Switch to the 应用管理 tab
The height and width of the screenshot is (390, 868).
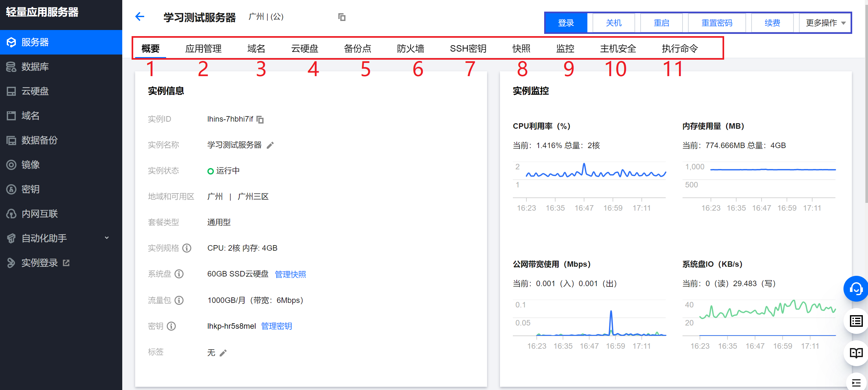click(203, 48)
